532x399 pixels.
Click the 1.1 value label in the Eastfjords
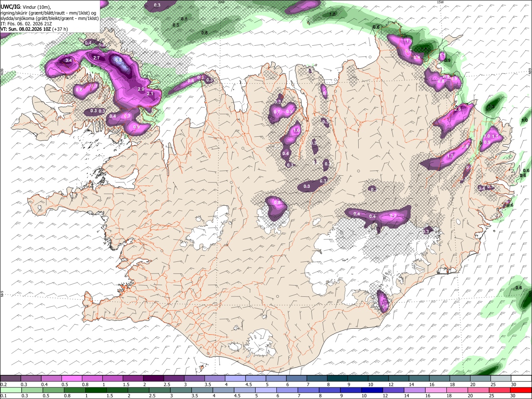coord(495,136)
